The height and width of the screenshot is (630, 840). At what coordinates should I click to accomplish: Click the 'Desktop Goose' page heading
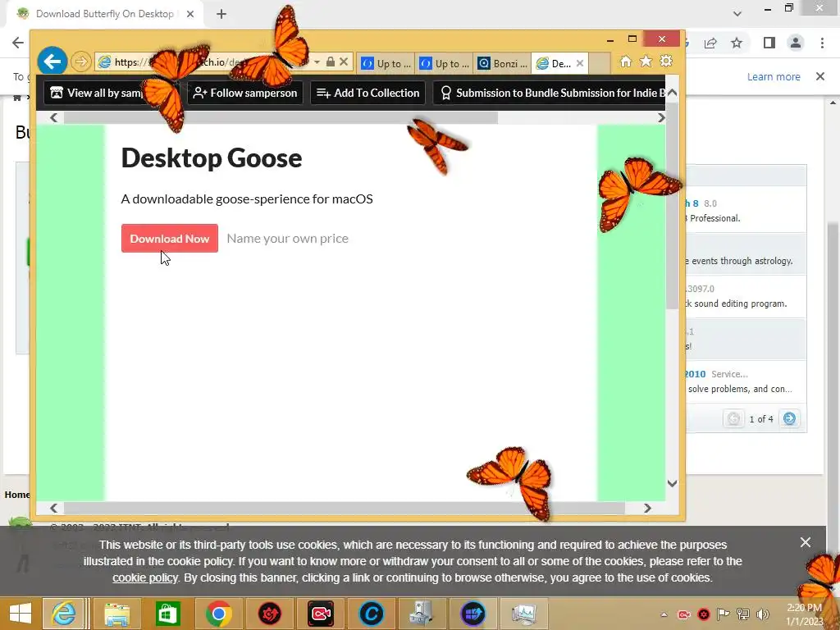pos(212,158)
